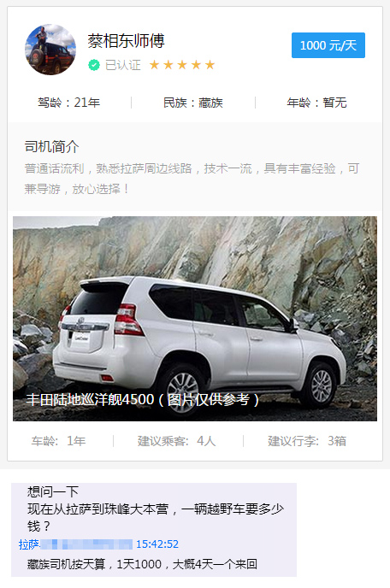
Task: Select the 建议乘客: 4人 detail
Action: tap(176, 441)
